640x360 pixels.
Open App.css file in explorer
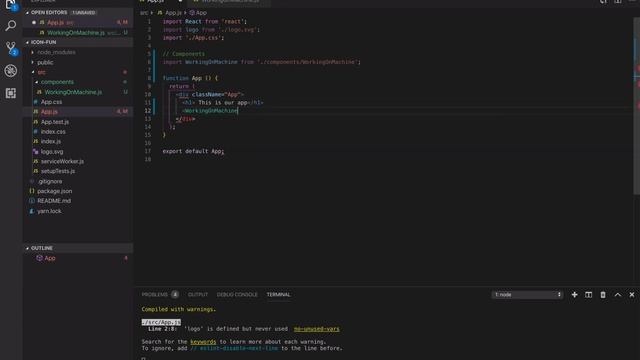tap(51, 102)
